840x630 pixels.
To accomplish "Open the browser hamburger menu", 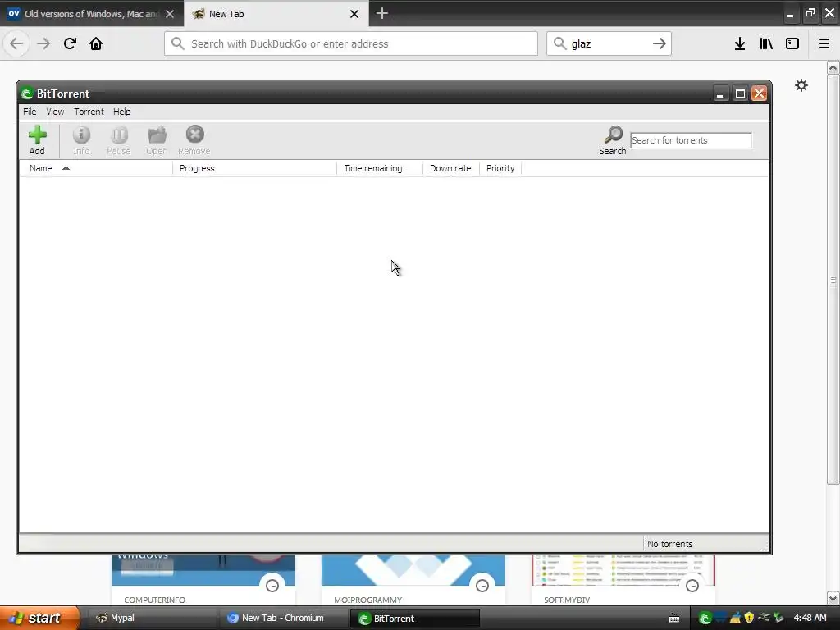I will click(x=824, y=44).
